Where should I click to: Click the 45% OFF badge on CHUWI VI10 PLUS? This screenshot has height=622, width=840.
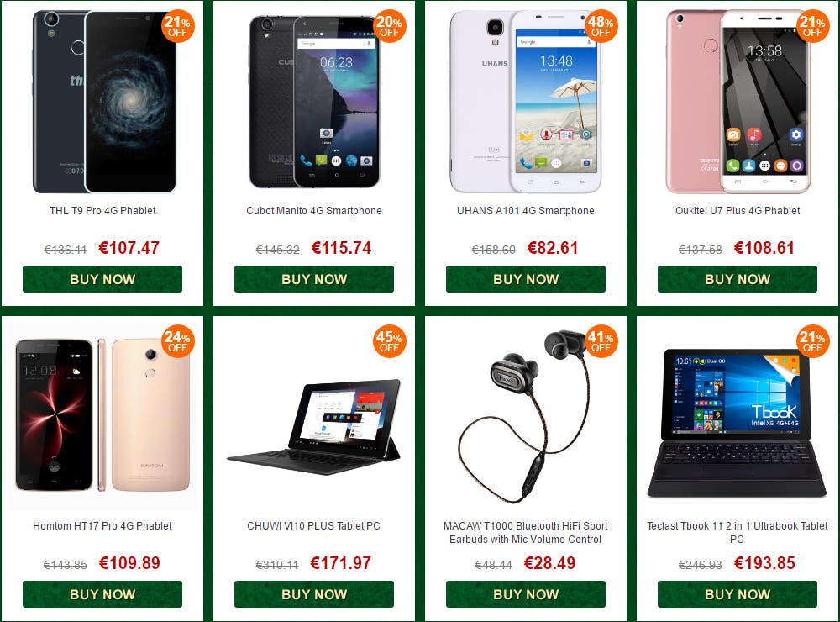click(390, 341)
